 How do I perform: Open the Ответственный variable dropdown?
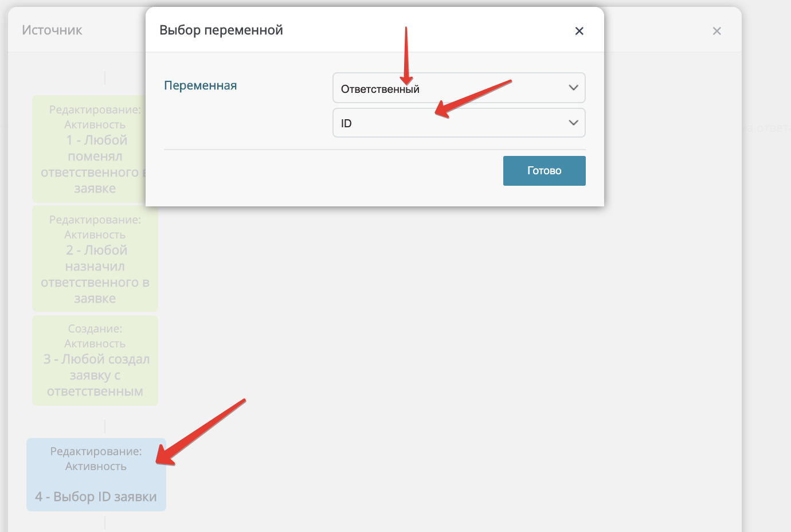coord(459,88)
